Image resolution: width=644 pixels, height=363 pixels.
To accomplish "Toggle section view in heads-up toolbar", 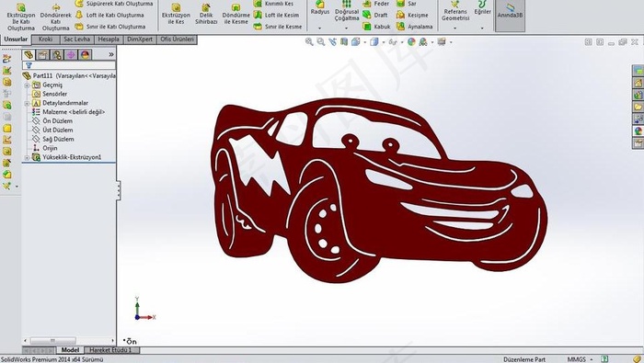I will point(344,42).
